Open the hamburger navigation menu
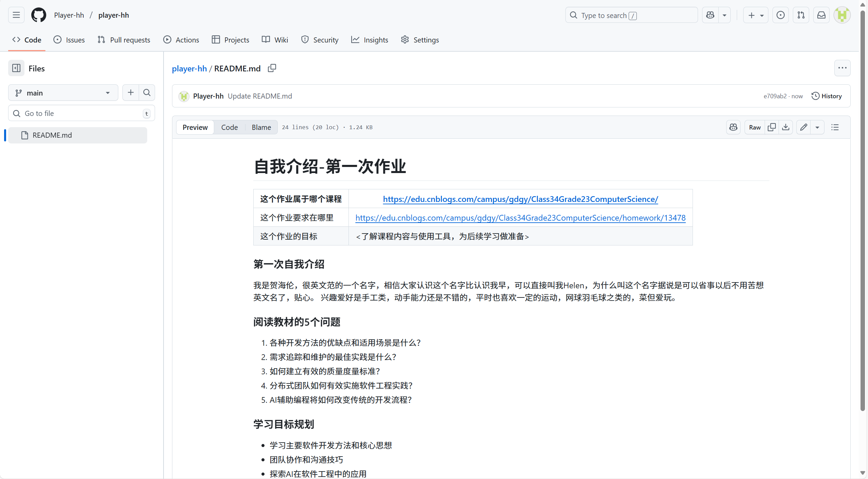 (x=16, y=15)
